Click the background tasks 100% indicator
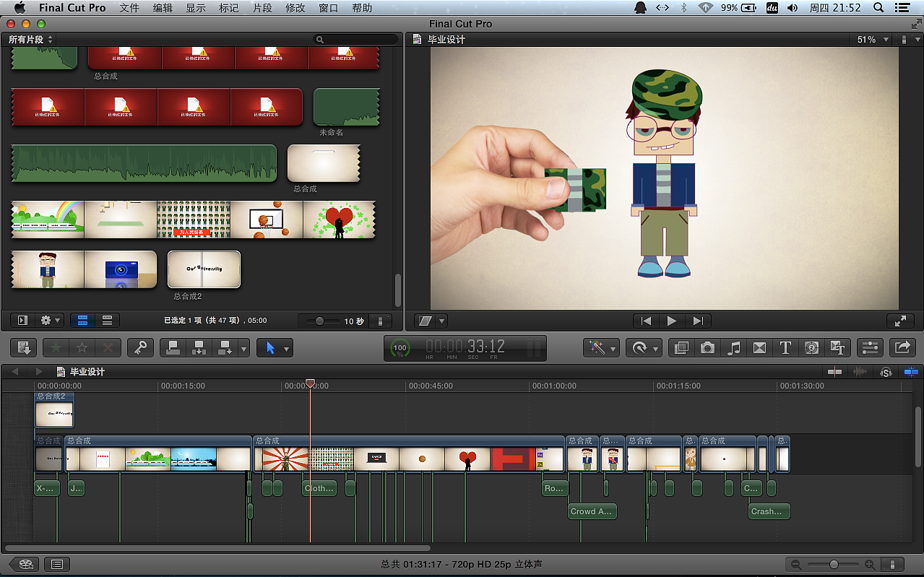Screen dimensions: 924x577 (400, 348)
